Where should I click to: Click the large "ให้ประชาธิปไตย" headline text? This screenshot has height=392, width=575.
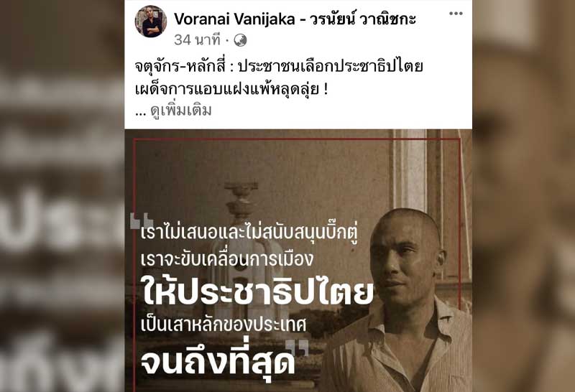258,292
